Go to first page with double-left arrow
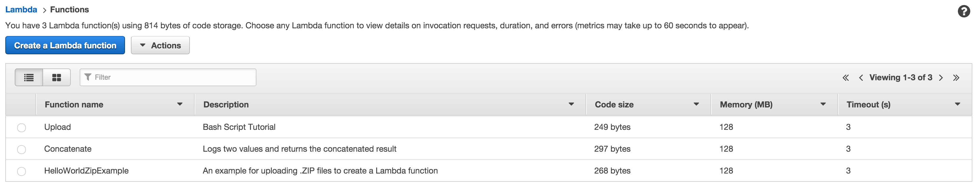Image resolution: width=980 pixels, height=193 pixels. point(846,77)
